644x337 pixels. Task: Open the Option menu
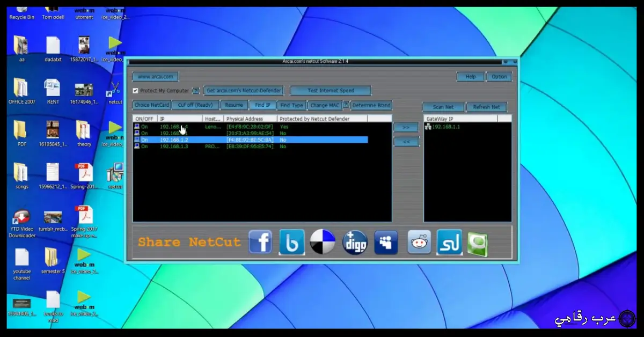(x=499, y=76)
